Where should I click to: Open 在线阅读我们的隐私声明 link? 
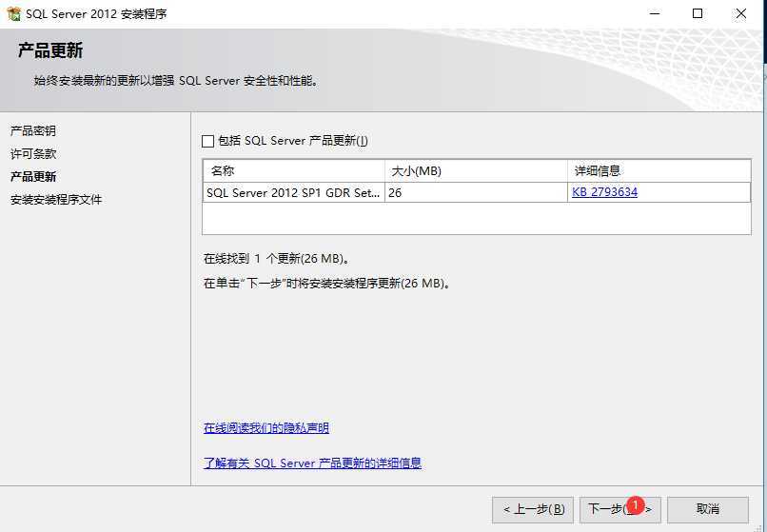tap(266, 428)
